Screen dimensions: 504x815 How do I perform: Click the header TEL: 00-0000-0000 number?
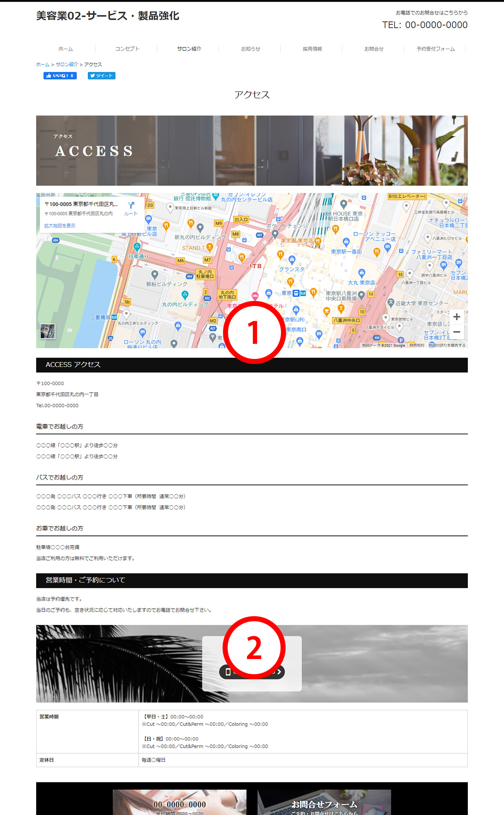click(425, 25)
